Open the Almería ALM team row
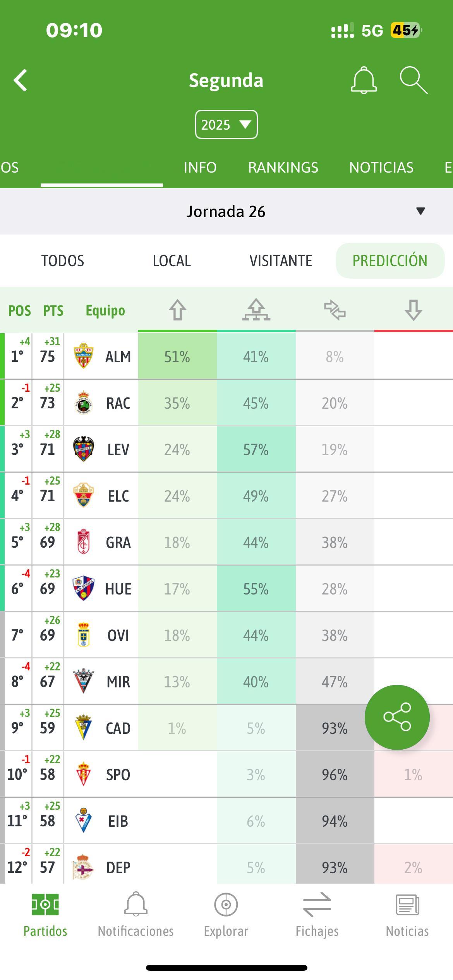 (x=226, y=356)
